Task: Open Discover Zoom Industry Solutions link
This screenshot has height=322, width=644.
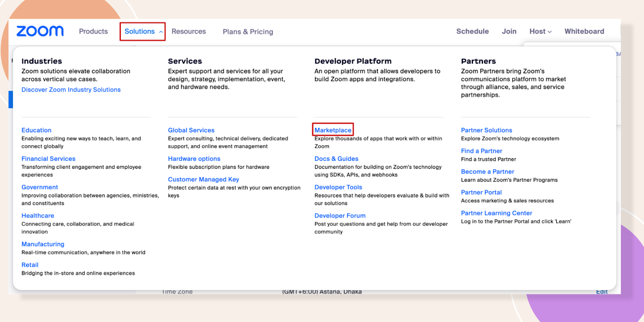Action: coord(71,90)
